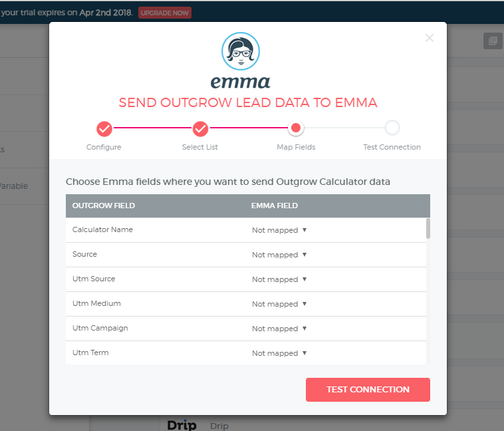
Task: Click the emma wordmark text
Action: pos(241,82)
